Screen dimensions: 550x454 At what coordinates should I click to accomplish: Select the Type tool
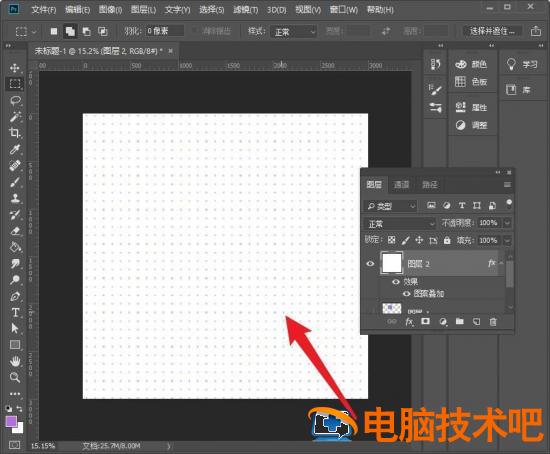15,312
